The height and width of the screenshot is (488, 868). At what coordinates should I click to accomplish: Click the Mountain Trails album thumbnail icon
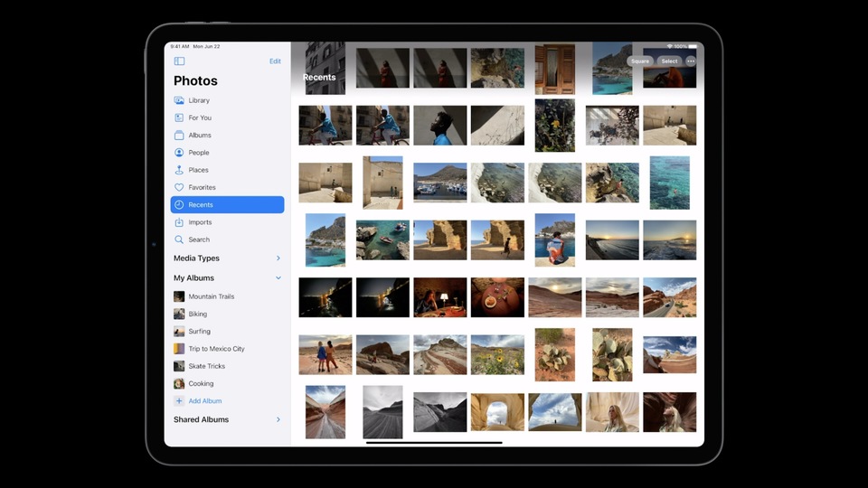(x=179, y=296)
